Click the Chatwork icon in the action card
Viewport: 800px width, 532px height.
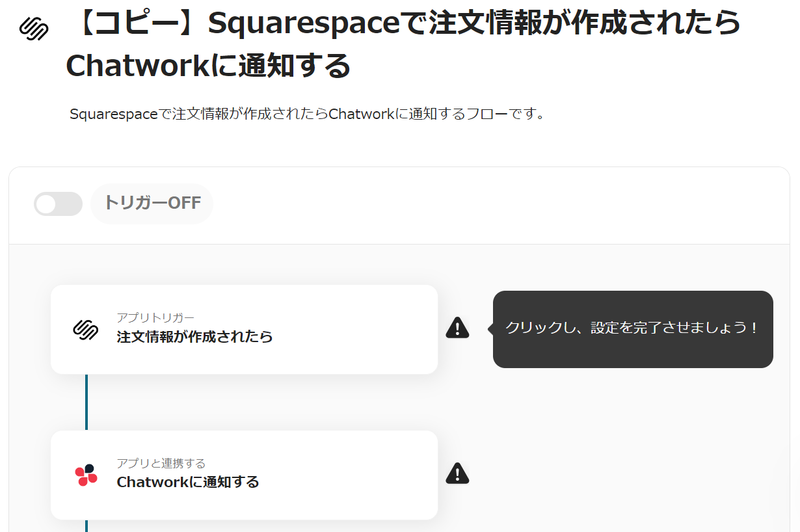click(x=85, y=475)
